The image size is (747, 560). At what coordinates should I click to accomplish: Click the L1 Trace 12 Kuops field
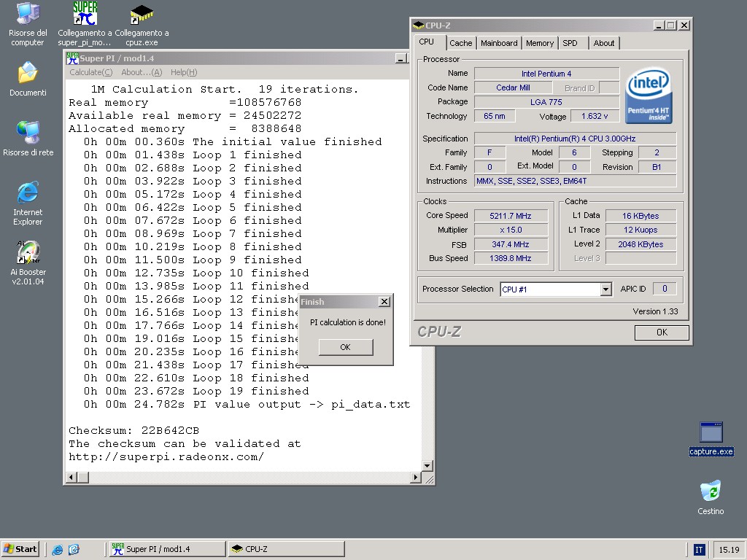point(640,230)
